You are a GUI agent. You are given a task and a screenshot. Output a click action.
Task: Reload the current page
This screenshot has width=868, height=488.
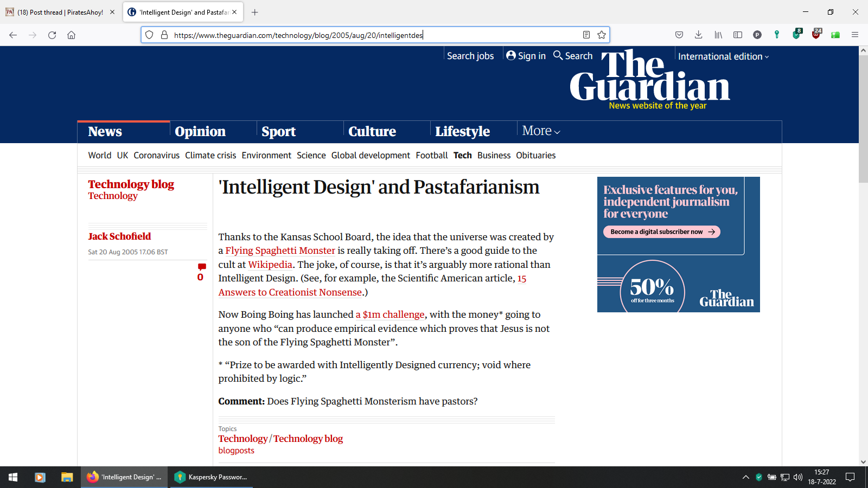coord(52,35)
